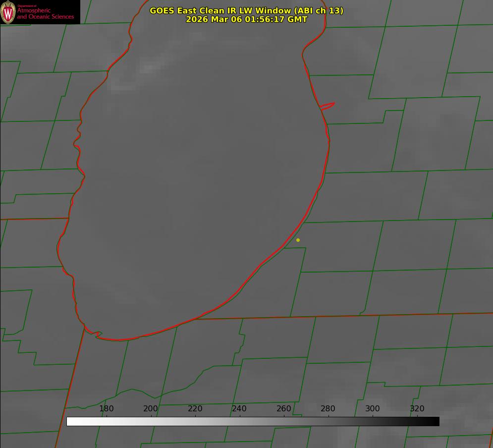Click the 260 colorbar label
493x448 pixels.
283,408
